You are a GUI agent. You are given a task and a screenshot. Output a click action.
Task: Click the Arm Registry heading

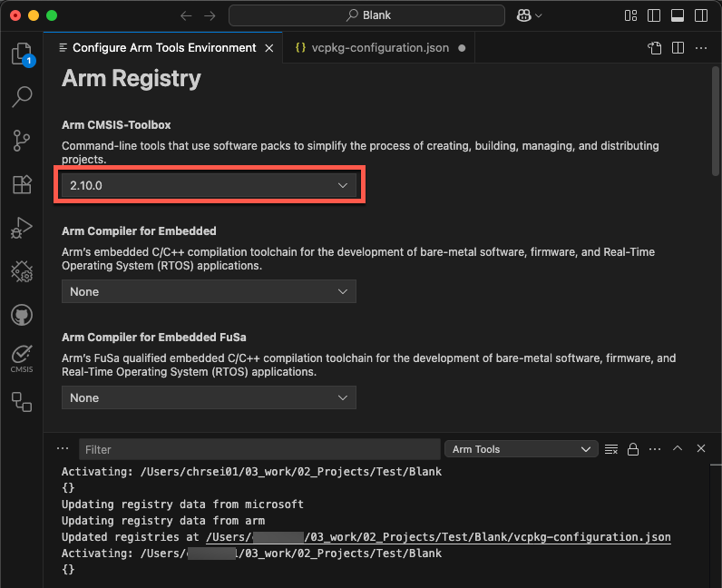[x=132, y=78]
